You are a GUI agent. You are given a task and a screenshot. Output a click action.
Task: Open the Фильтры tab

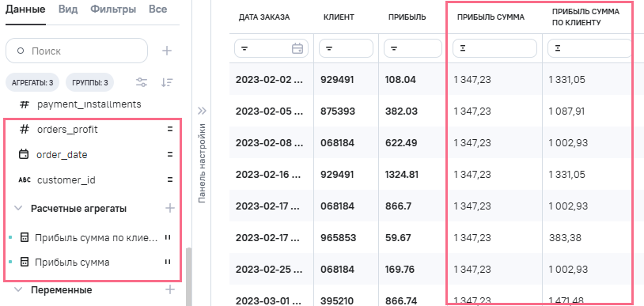coord(113,9)
